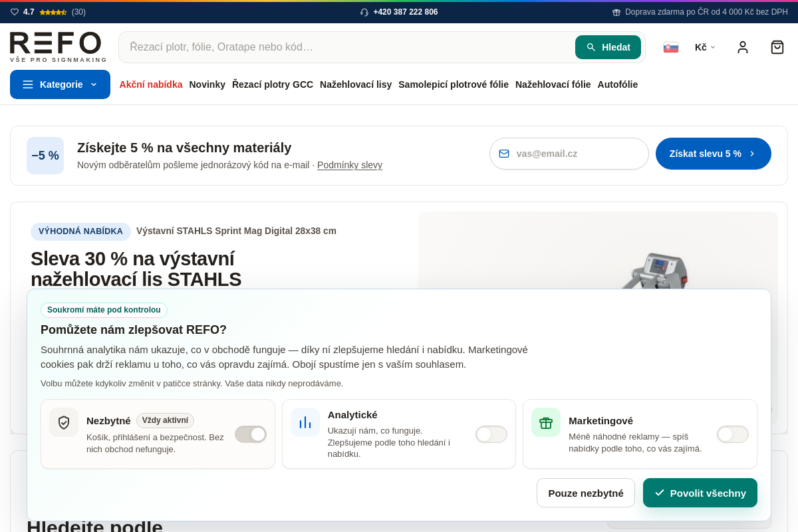Open Nažehlovací fólie menu item
The width and height of the screenshot is (798, 532).
click(553, 84)
